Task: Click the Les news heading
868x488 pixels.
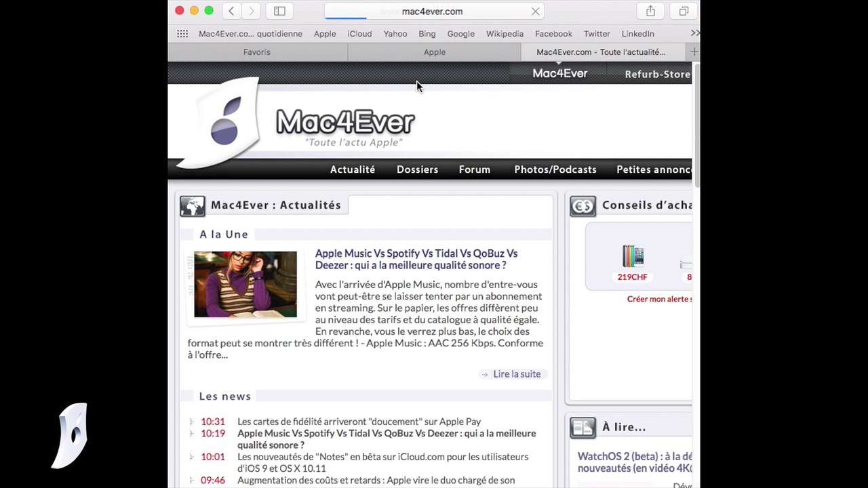Action: point(225,396)
